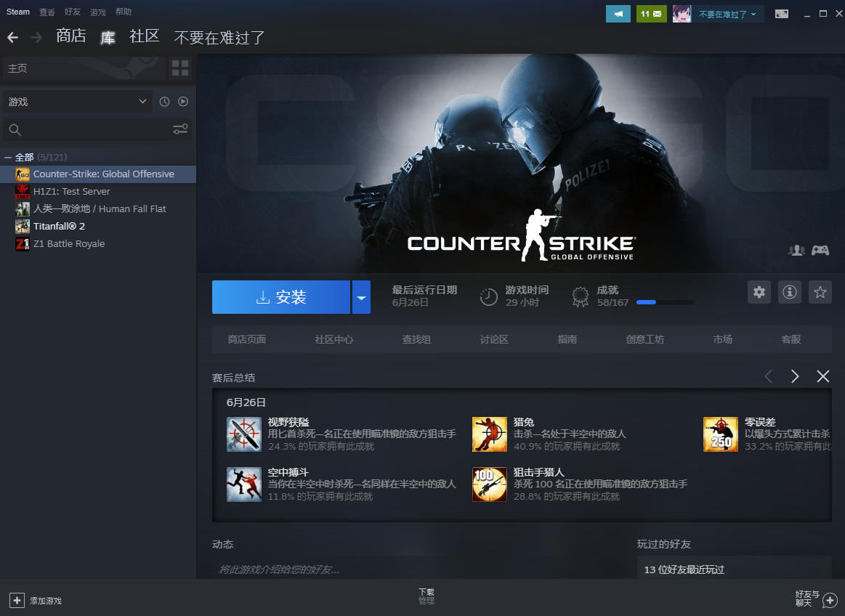Open the 客服 support link
The width and height of the screenshot is (845, 616).
(x=791, y=339)
